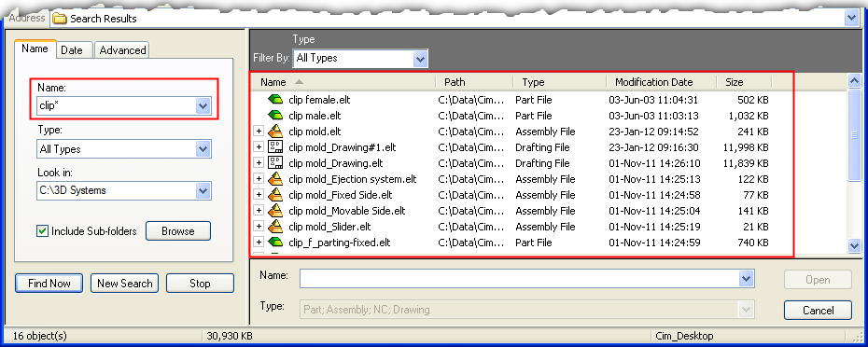Image resolution: width=868 pixels, height=347 pixels.
Task: Sort by the Type column header
Action: [560, 82]
